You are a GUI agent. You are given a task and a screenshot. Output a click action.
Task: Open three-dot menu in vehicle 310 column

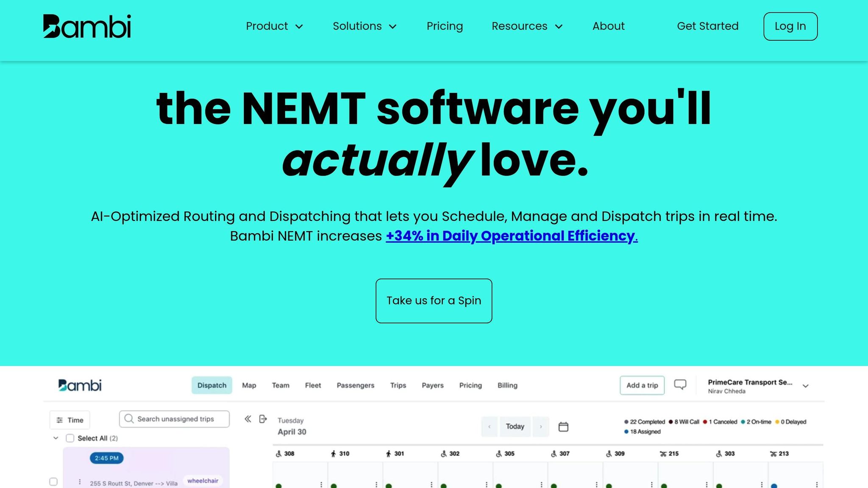pos(376,485)
